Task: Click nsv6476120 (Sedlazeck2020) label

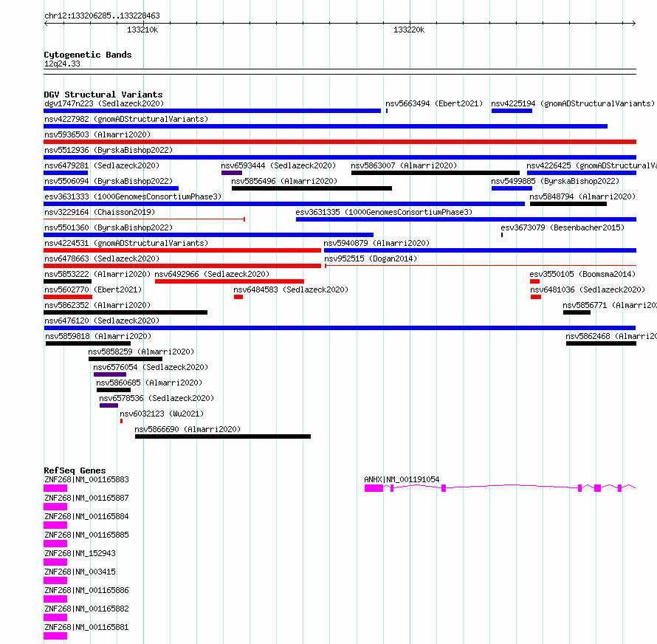Action: pos(102,321)
